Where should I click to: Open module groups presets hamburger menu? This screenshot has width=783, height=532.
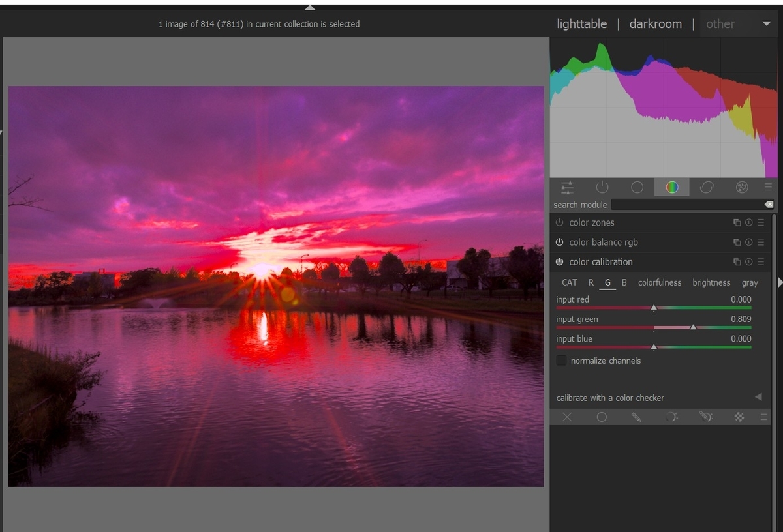768,188
